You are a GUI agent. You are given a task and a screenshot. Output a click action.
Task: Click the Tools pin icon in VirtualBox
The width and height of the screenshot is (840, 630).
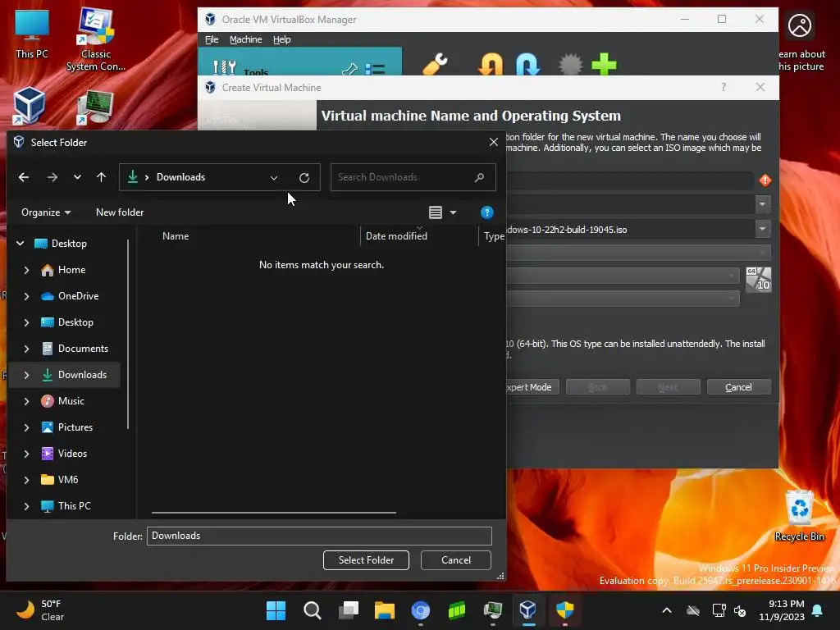(x=349, y=69)
